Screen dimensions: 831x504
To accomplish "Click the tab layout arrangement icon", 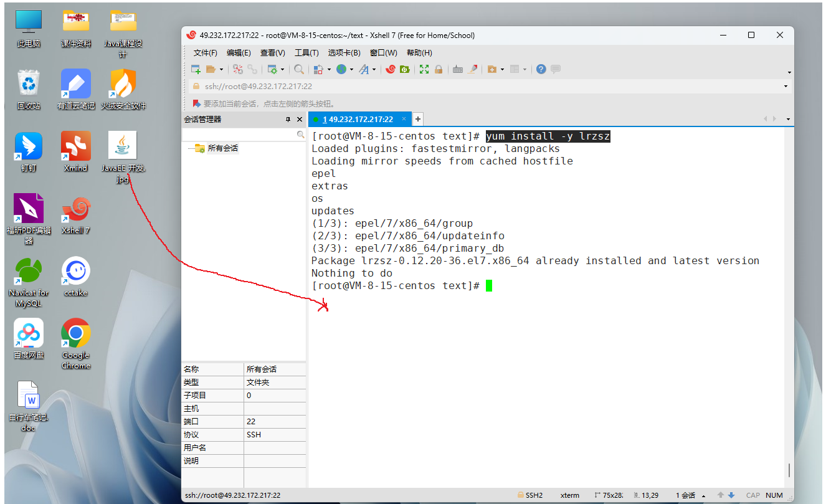I will click(515, 69).
